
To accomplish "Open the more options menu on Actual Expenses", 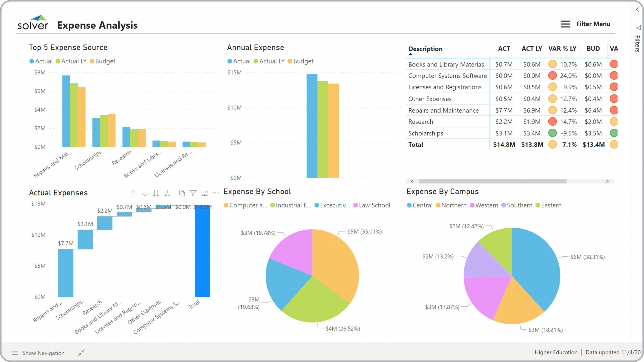I will click(215, 193).
